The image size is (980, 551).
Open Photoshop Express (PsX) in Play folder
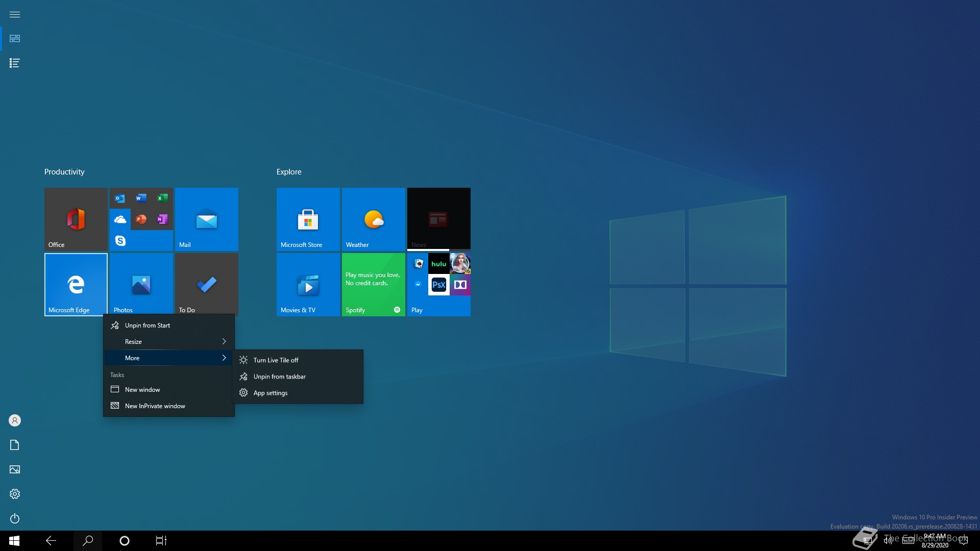point(438,285)
